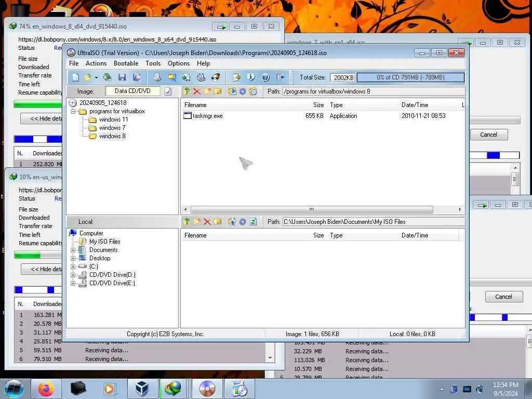The image size is (532, 399).
Task: Expand the (C:) drive node
Action: click(x=73, y=267)
